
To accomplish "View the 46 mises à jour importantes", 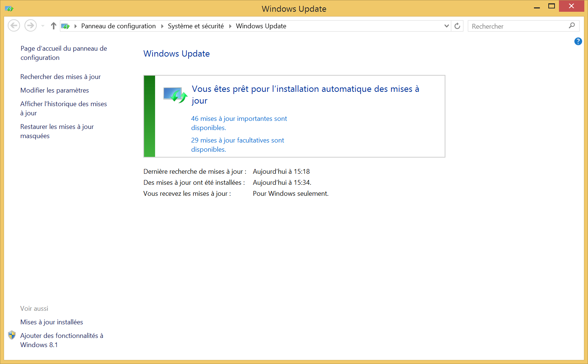I will (x=239, y=123).
